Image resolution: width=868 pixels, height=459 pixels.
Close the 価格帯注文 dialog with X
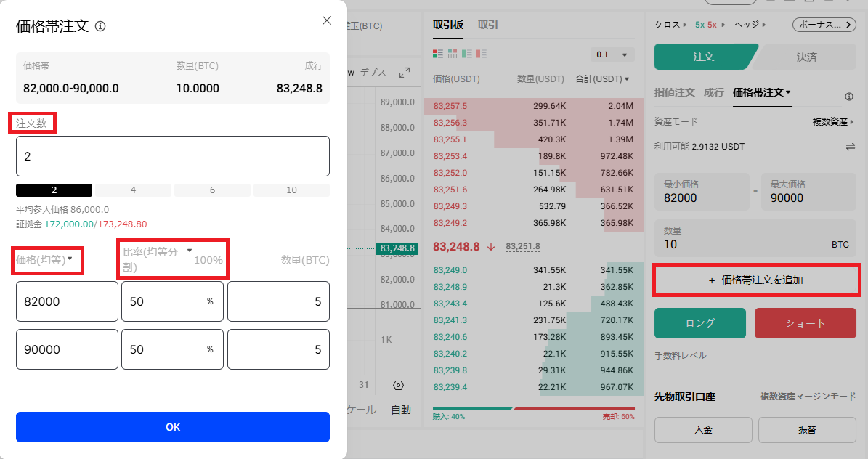(x=327, y=20)
